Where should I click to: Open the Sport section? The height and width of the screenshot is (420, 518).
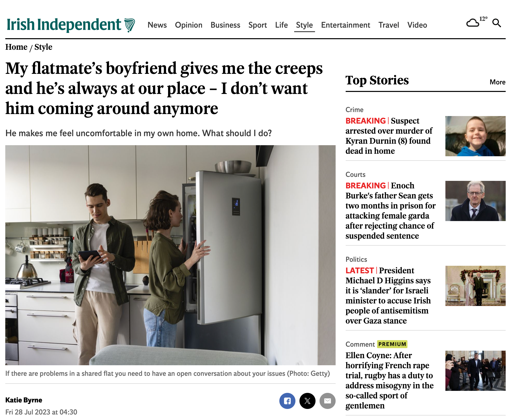click(x=257, y=25)
